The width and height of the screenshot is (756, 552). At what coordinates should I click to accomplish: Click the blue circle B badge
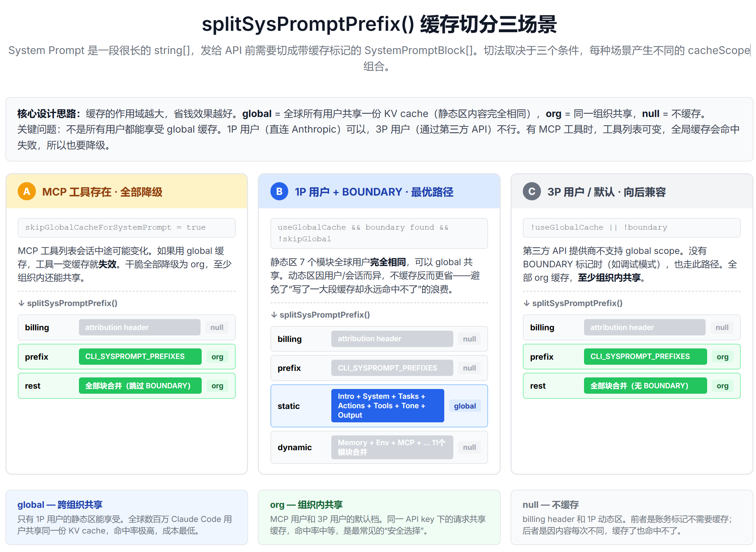click(279, 191)
